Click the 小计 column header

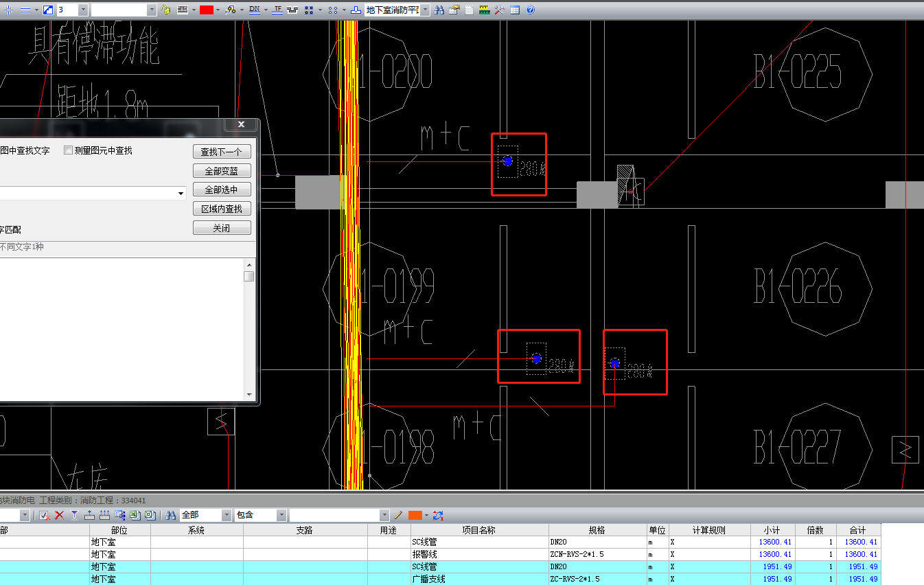(x=772, y=530)
